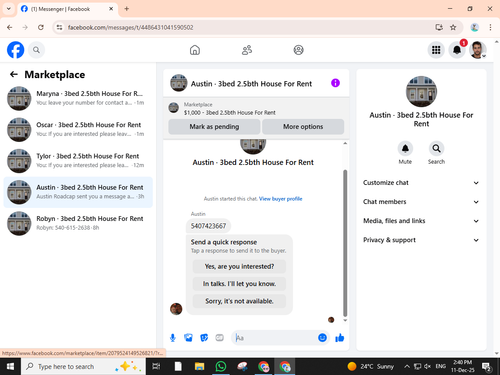Viewport: 500px width, 375px height.
Task: Expand the Chat members section
Action: click(421, 202)
